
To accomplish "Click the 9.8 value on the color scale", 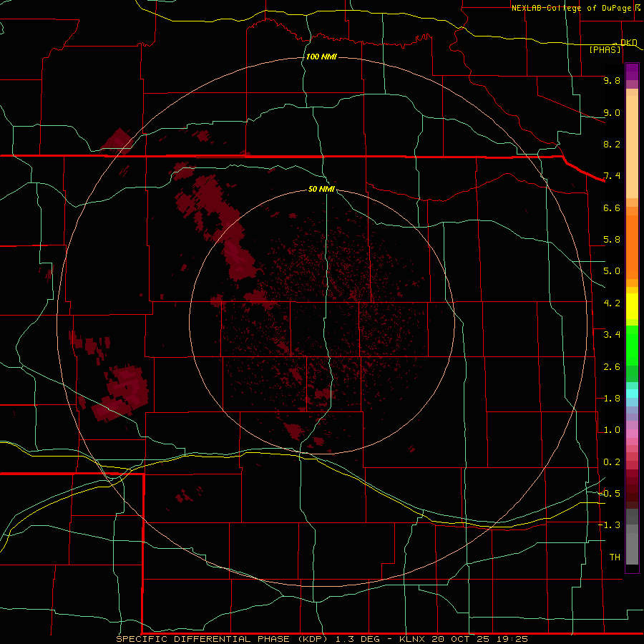I will point(612,80).
